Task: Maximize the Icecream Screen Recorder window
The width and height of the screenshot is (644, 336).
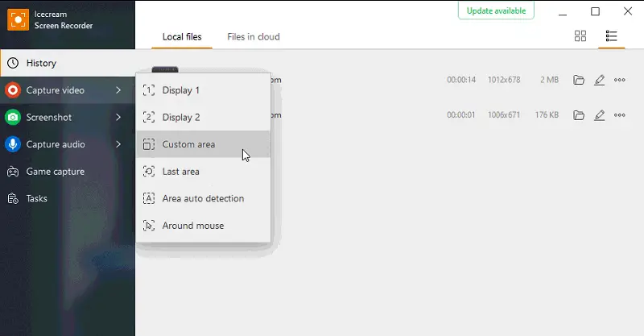Action: pyautogui.click(x=595, y=11)
